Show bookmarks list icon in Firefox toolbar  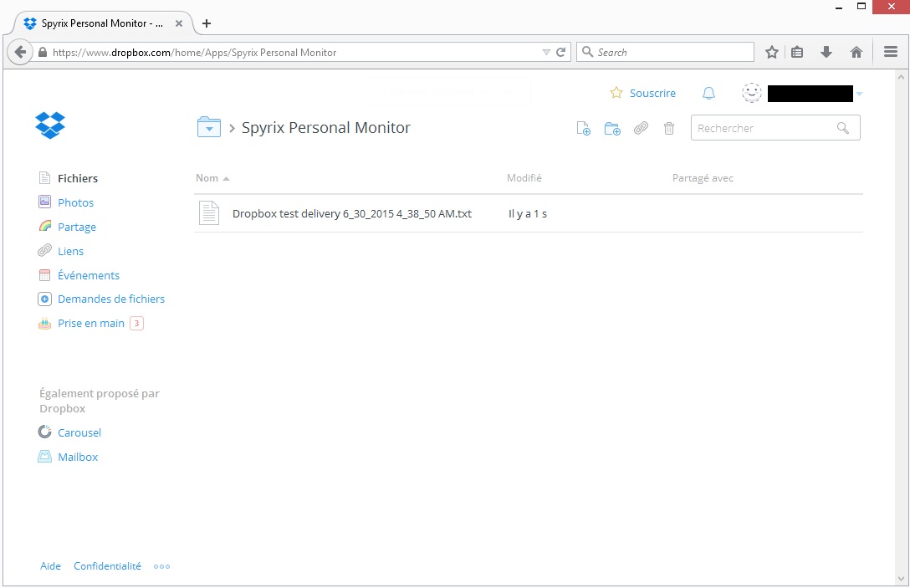click(797, 52)
